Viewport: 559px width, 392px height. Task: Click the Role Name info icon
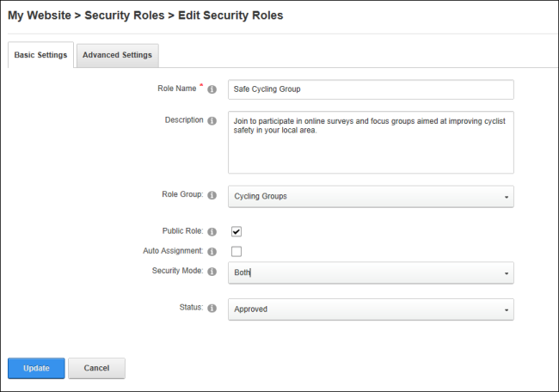[x=212, y=89]
